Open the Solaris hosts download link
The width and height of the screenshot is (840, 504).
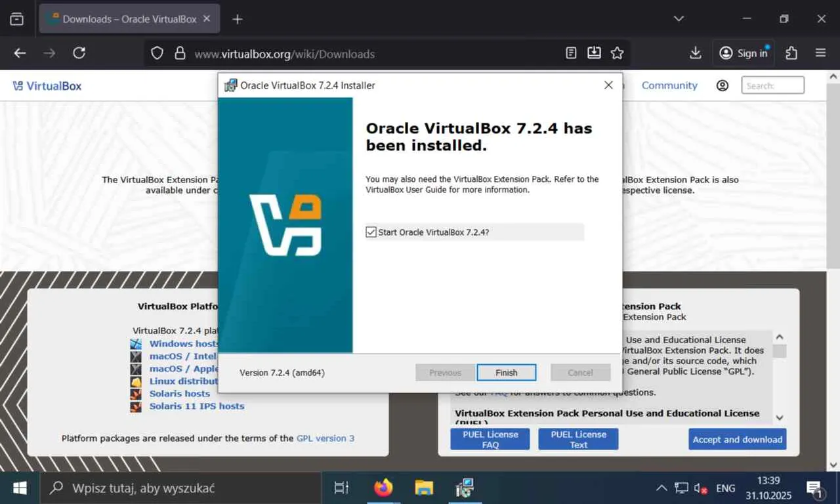pos(180,394)
